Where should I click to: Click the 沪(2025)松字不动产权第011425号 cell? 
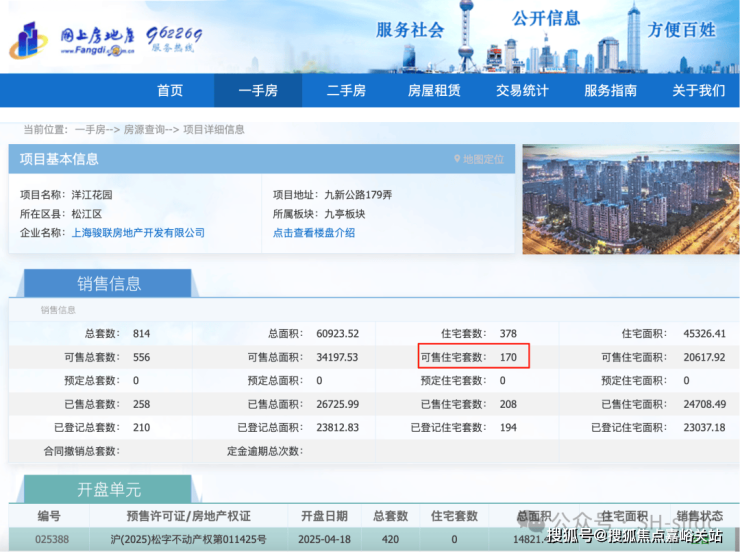tap(188, 539)
